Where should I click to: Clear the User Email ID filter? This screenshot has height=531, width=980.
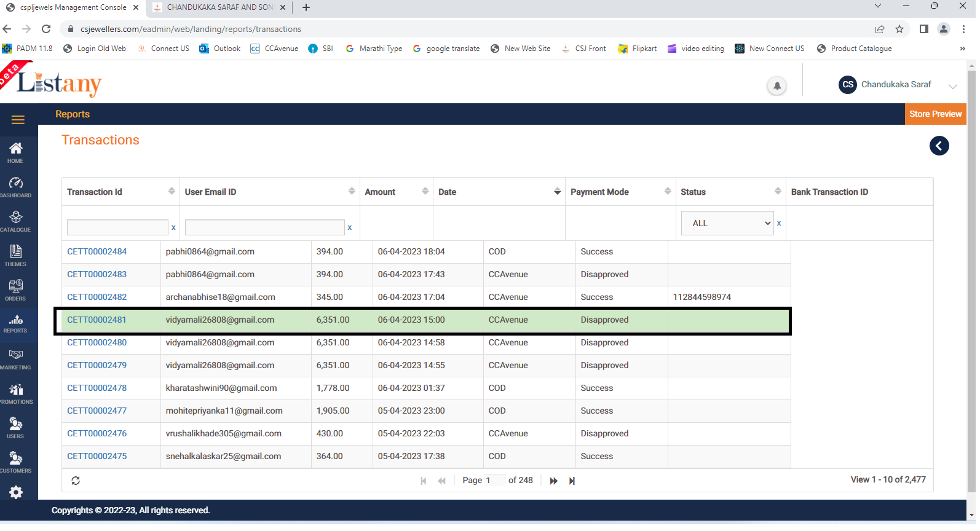click(x=350, y=227)
